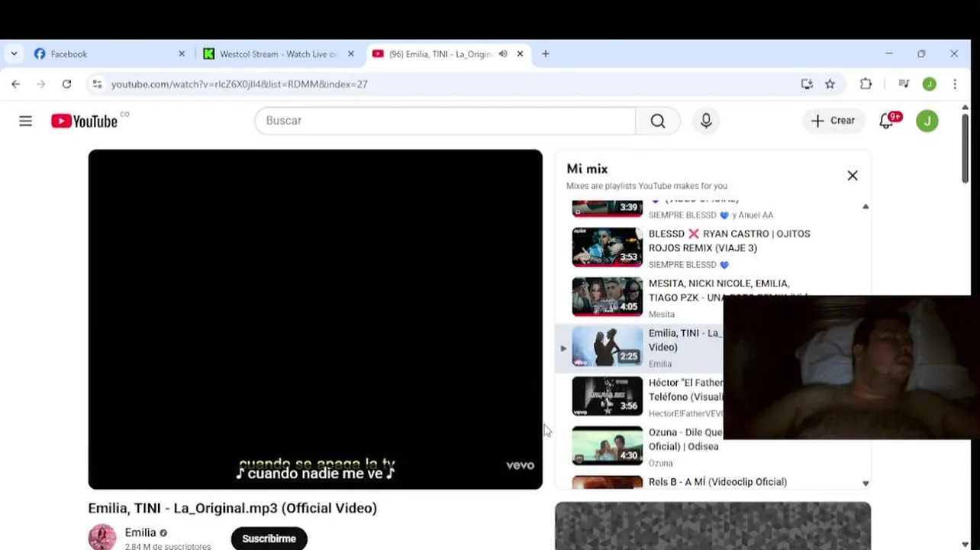The height and width of the screenshot is (550, 980).
Task: Open the YouTube notifications bell
Action: 887,121
